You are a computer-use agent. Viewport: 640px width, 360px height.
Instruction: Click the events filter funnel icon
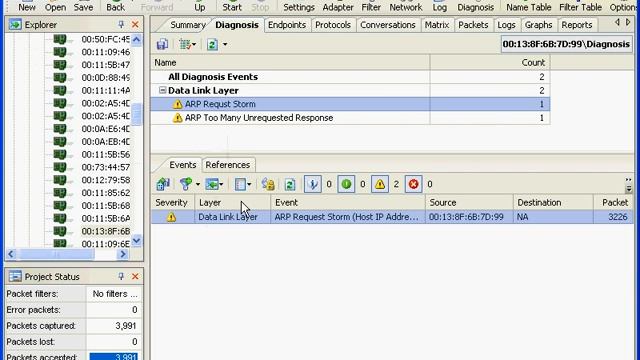[x=186, y=184]
